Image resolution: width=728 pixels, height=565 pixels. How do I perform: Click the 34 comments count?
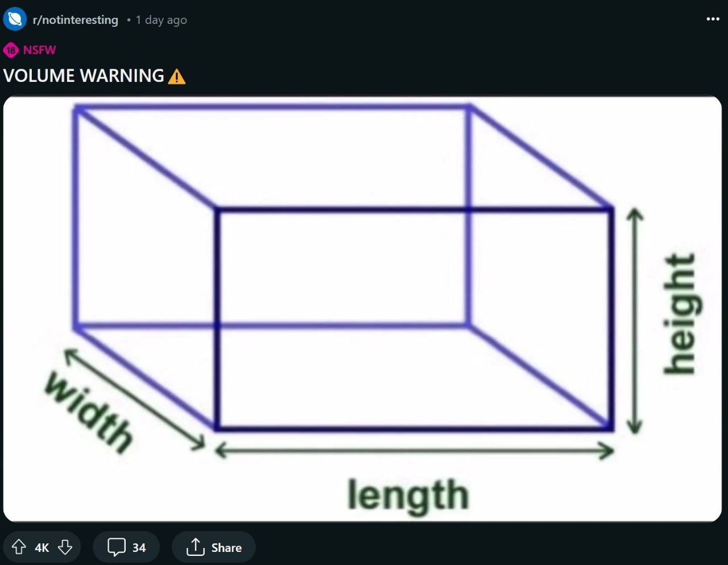(139, 547)
